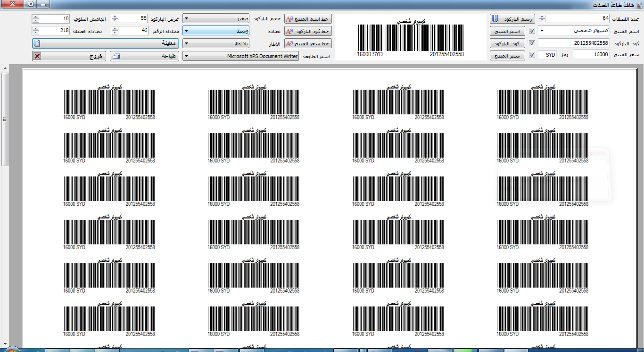The image size is (644, 352).
Task: Click the Print (طباعة) button
Action: point(144,56)
